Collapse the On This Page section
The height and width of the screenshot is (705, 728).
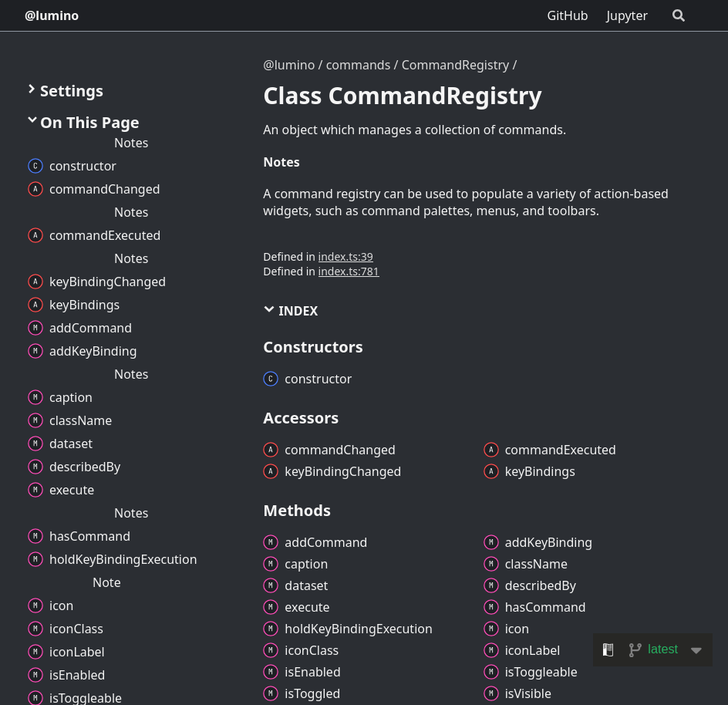click(x=83, y=123)
